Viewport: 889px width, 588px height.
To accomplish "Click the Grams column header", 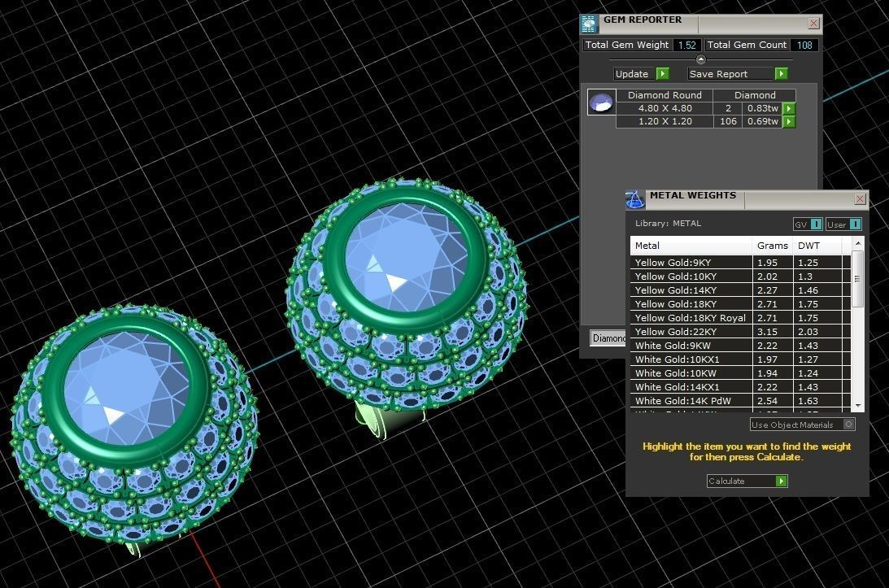I will tap(772, 246).
